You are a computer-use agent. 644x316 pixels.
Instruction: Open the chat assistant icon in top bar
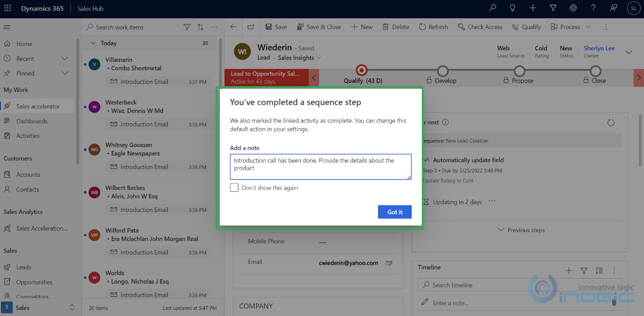614,8
